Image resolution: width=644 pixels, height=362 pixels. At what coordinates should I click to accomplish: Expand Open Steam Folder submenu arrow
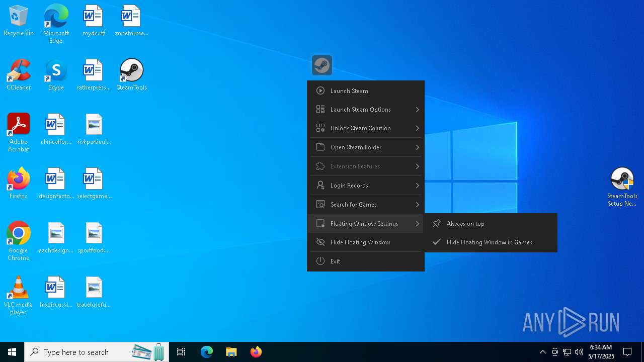coord(418,147)
